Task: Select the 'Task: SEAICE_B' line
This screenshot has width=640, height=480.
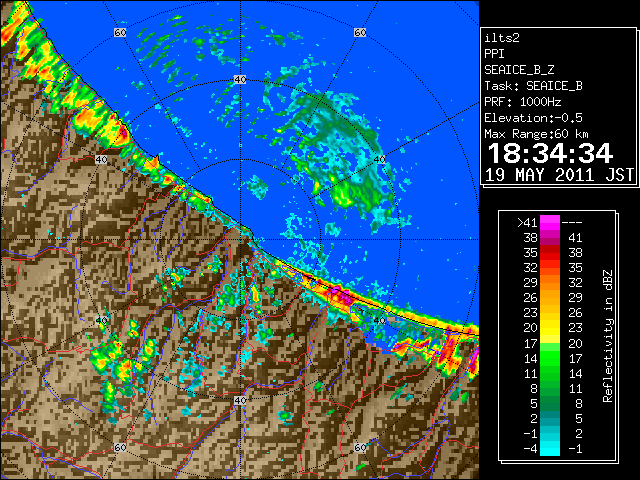Action: [533, 86]
